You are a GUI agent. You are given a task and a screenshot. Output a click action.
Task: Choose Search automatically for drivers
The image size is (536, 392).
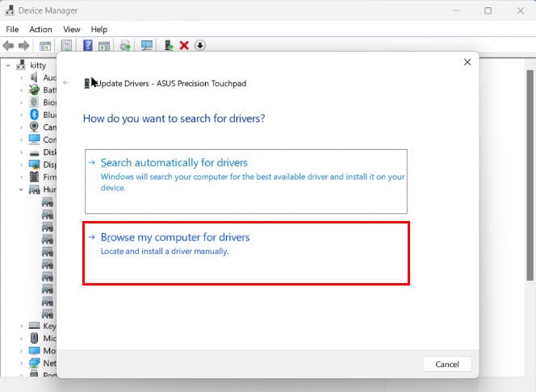tap(246, 181)
